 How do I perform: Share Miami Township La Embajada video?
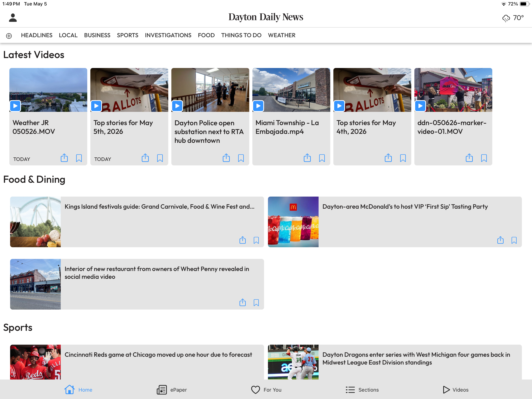(x=307, y=158)
